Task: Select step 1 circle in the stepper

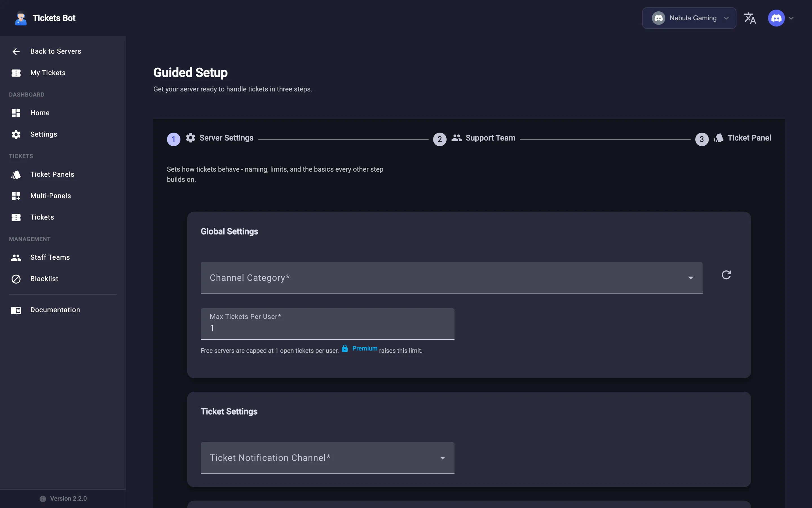Action: click(173, 139)
